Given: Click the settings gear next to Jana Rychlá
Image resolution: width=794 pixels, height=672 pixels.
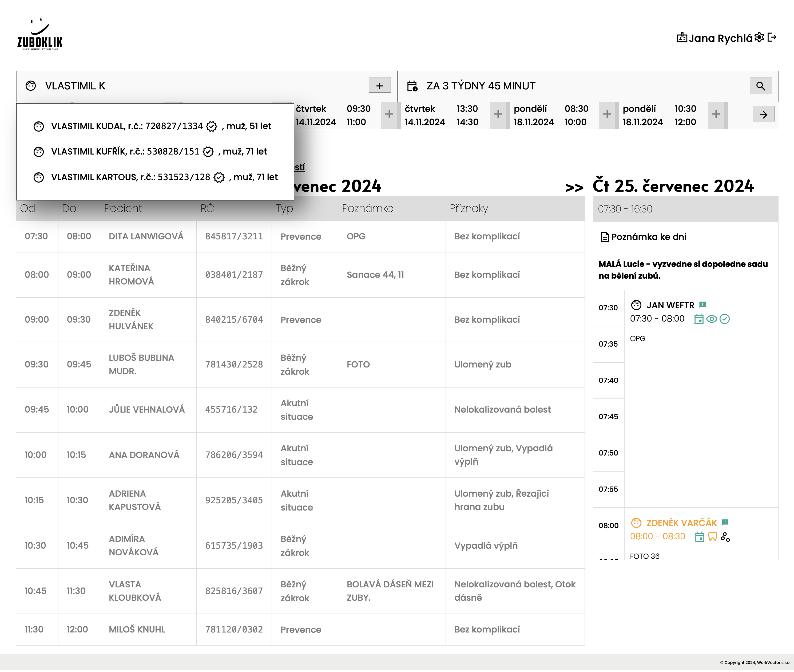Looking at the screenshot, I should click(x=759, y=37).
